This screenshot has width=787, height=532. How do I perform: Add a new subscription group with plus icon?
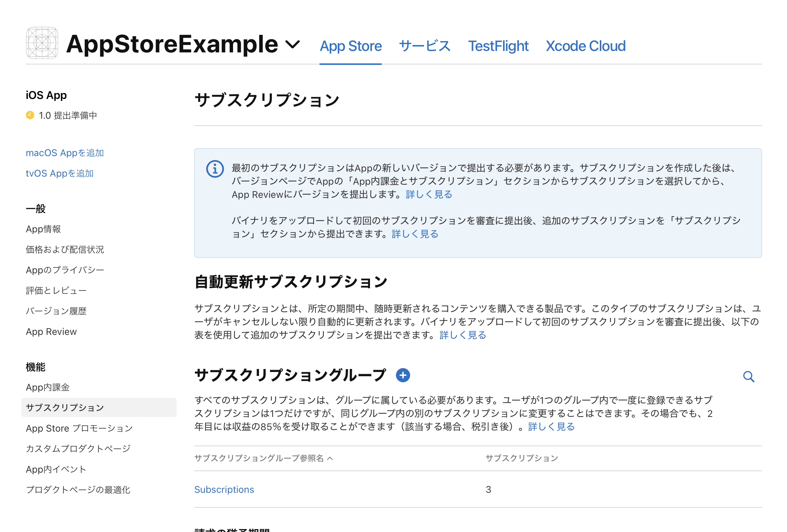click(403, 375)
